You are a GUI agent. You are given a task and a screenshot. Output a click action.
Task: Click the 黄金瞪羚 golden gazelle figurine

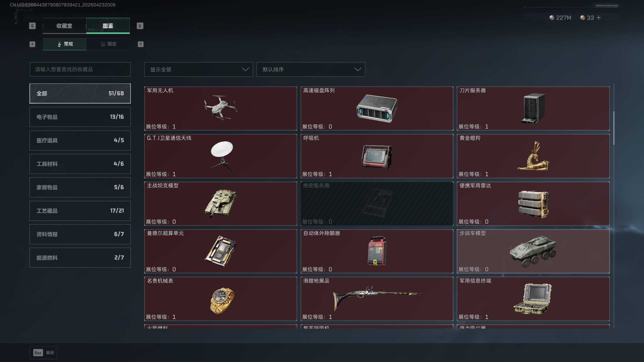coord(533,156)
